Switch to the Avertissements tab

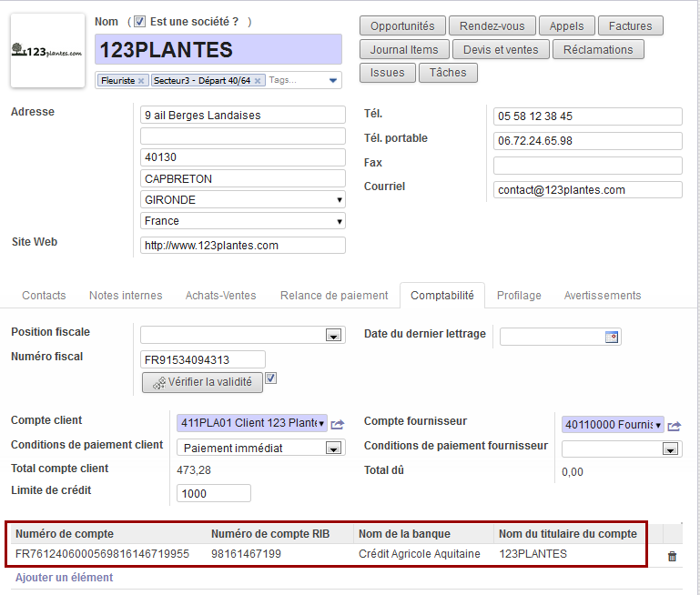[603, 296]
